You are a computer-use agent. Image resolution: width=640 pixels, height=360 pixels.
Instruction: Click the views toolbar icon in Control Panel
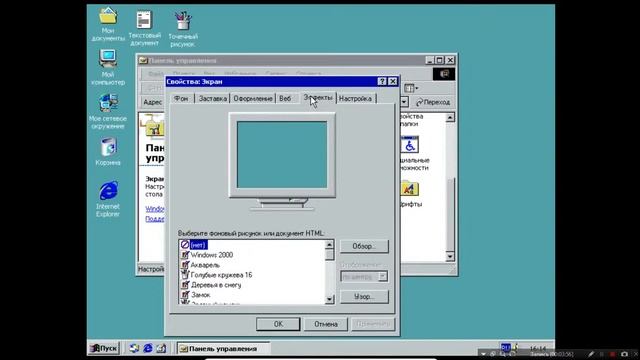coord(411,88)
